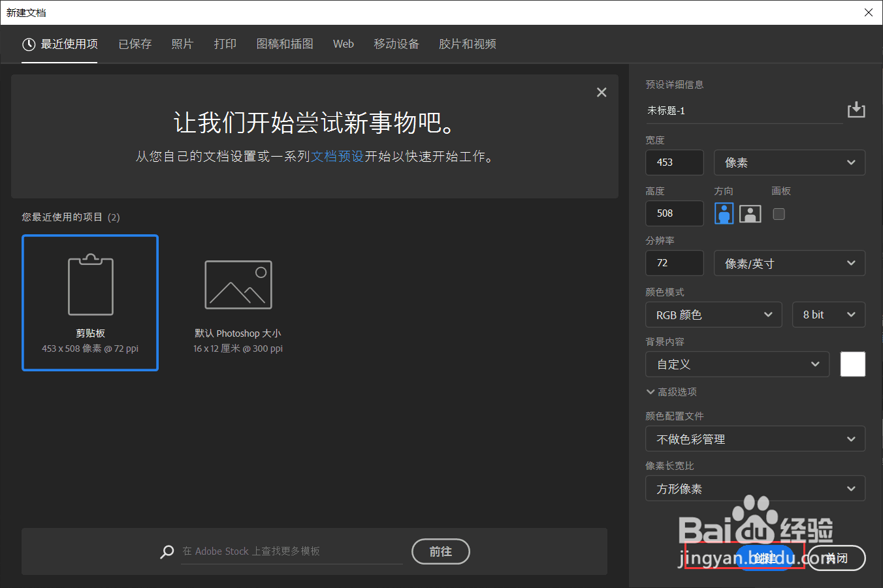Dismiss the welcome banner with its X icon

point(601,92)
